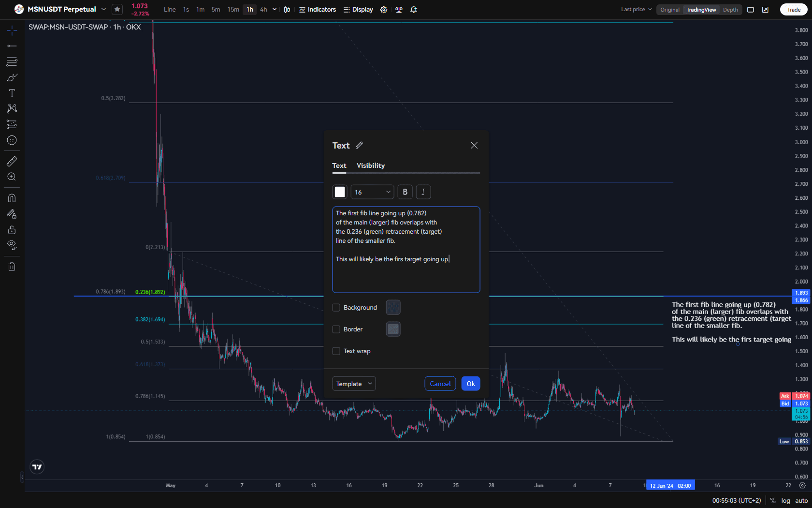Click the TradingView logo badge
812x508 pixels.
pos(37,467)
